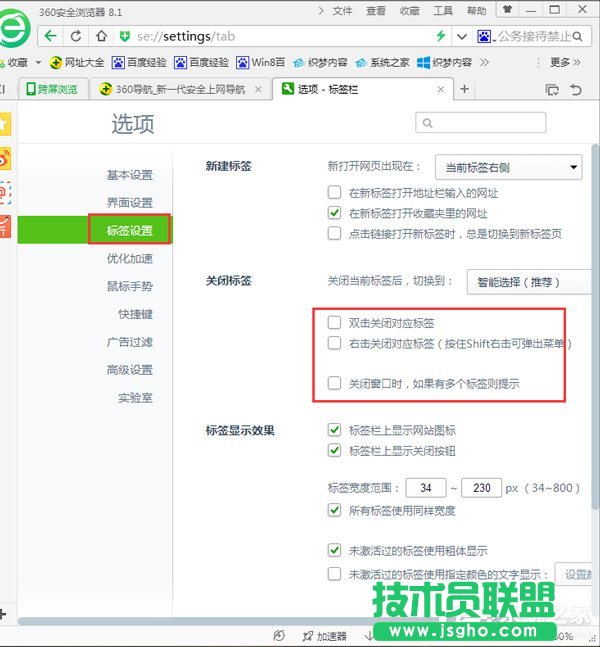Open 网址大全 bookmark link
Viewport: 600px width, 647px height.
point(77,62)
